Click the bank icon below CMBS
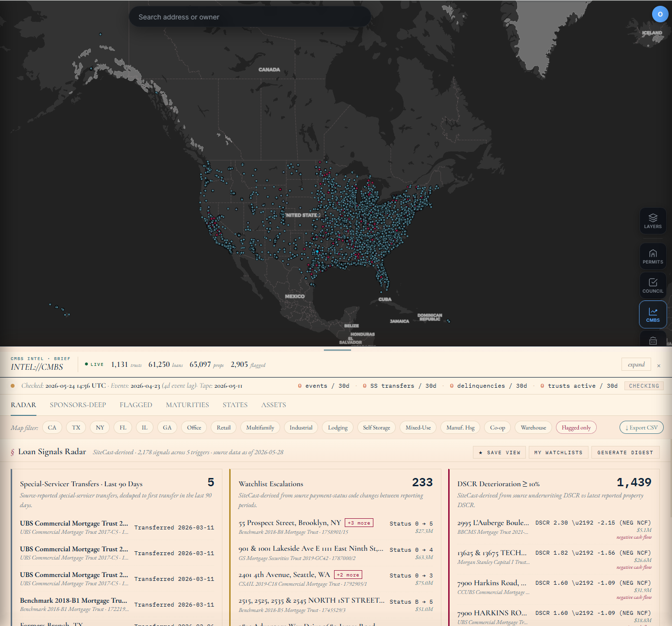Image resolution: width=672 pixels, height=626 pixels. [653, 341]
